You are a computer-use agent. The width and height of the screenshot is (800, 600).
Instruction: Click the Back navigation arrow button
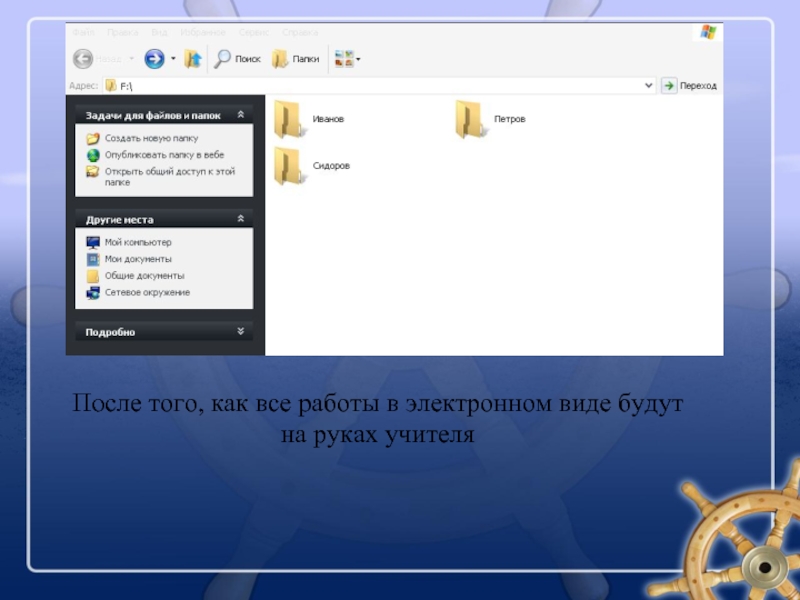click(84, 59)
